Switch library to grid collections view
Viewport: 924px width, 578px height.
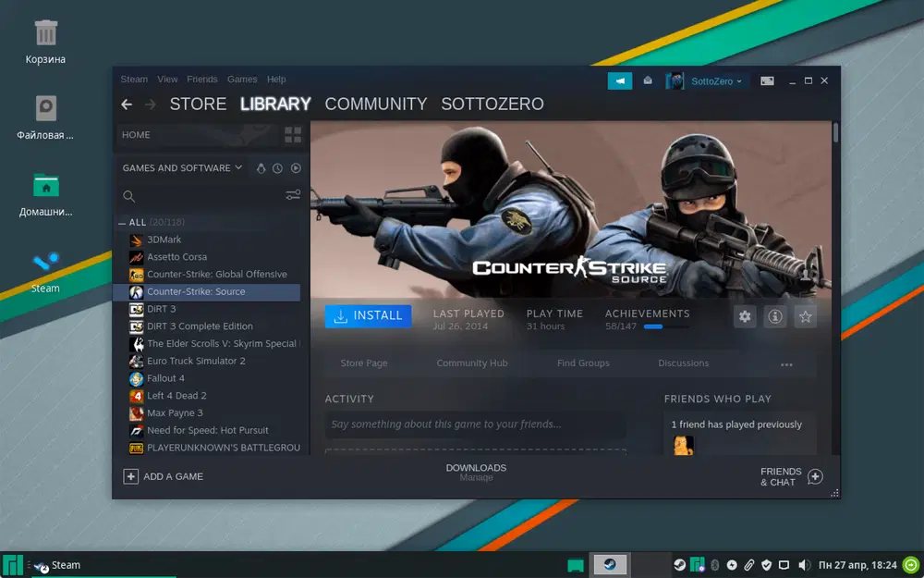coord(293,134)
